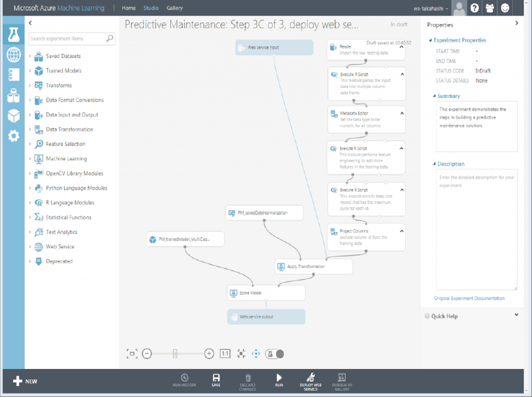Open the Gallery tab

point(175,8)
